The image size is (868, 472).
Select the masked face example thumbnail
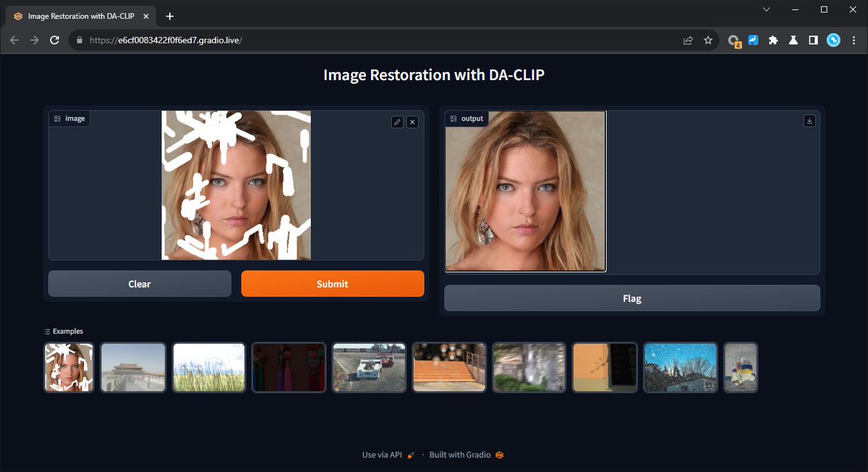pos(69,367)
